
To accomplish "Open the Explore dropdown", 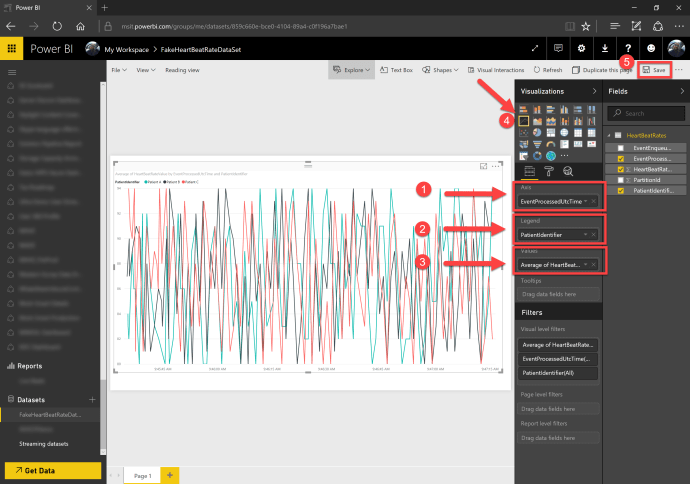I will (x=351, y=70).
